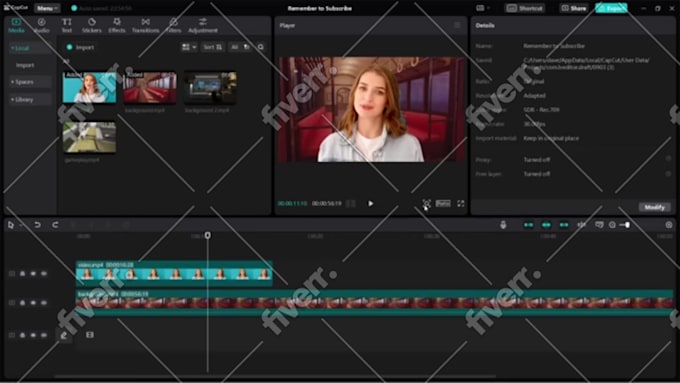This screenshot has width=680, height=383.
Task: Open the Menu dropdown in title bar
Action: (47, 8)
